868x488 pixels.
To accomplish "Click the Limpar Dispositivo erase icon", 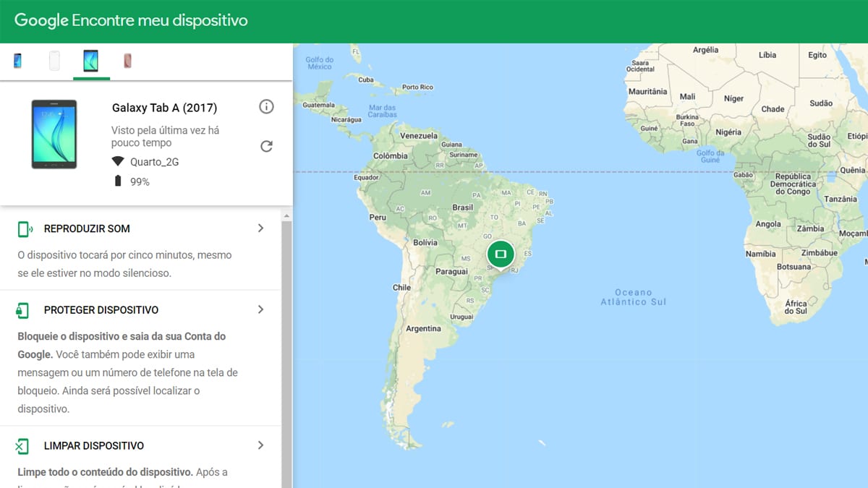I will [22, 446].
